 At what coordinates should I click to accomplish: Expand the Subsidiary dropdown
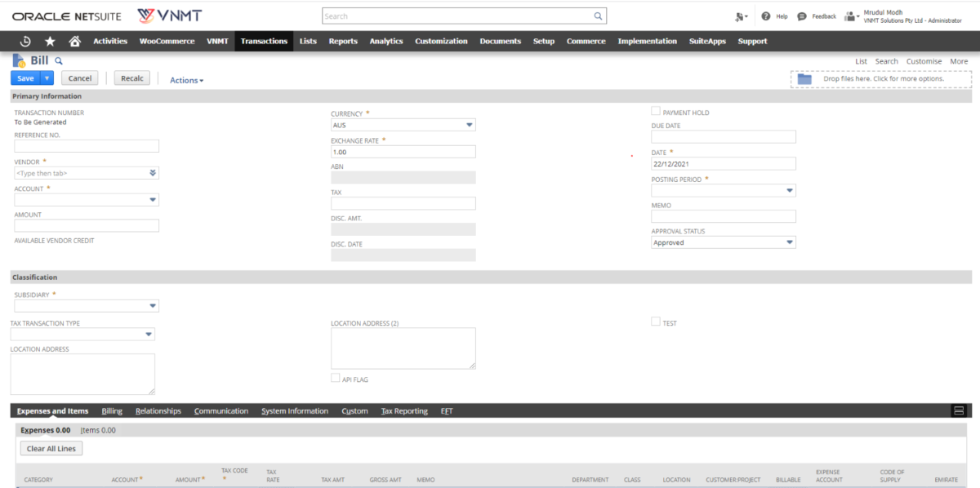click(154, 305)
